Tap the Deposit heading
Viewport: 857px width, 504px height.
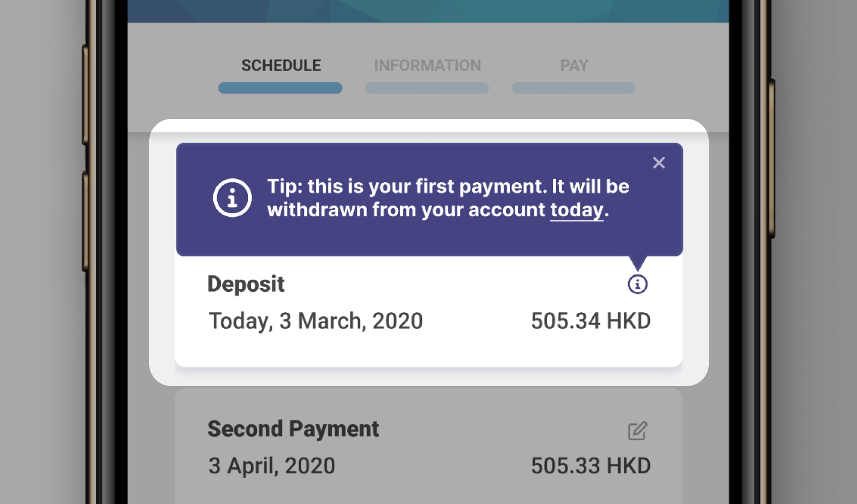[x=246, y=284]
